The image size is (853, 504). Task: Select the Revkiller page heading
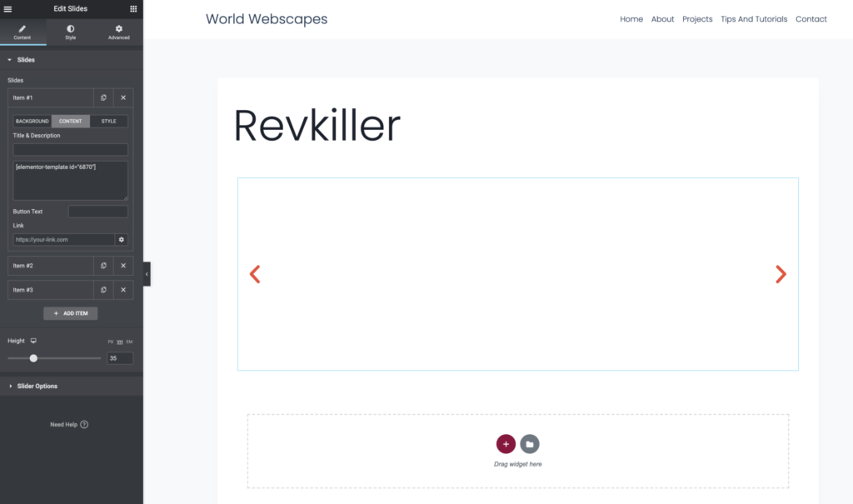click(317, 126)
